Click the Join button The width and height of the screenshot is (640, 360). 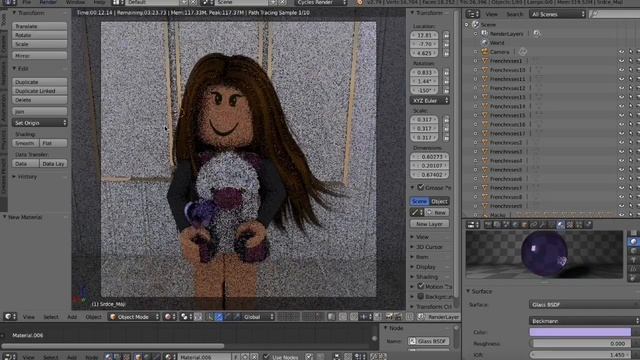(x=40, y=111)
